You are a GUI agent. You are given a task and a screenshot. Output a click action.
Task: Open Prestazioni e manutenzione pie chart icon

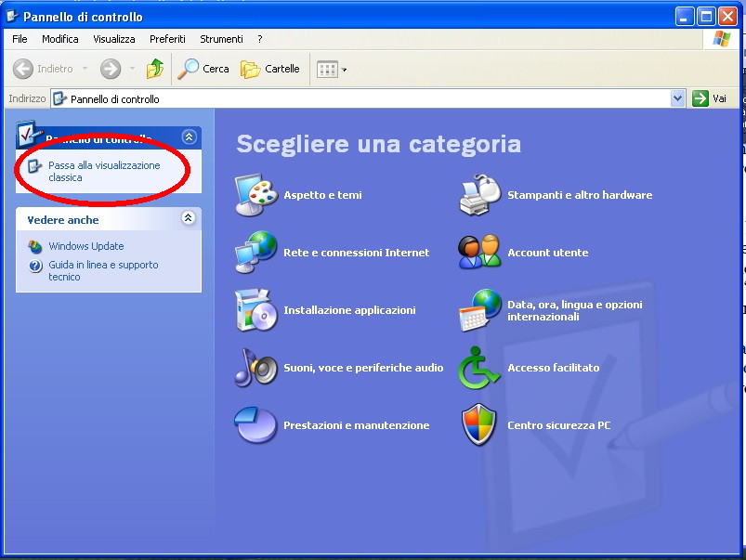[x=255, y=425]
